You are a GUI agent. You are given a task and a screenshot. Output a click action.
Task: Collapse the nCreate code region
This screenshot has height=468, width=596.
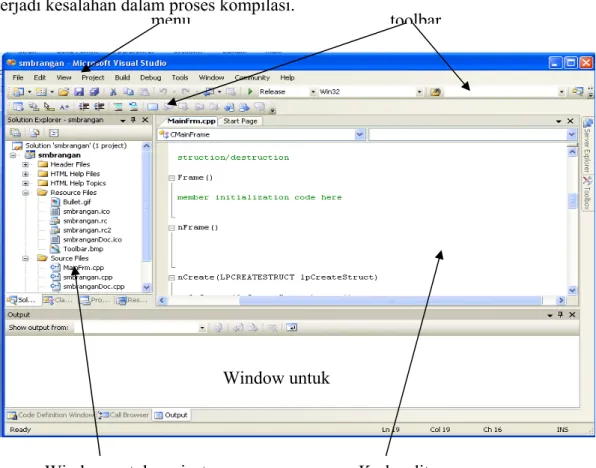171,278
